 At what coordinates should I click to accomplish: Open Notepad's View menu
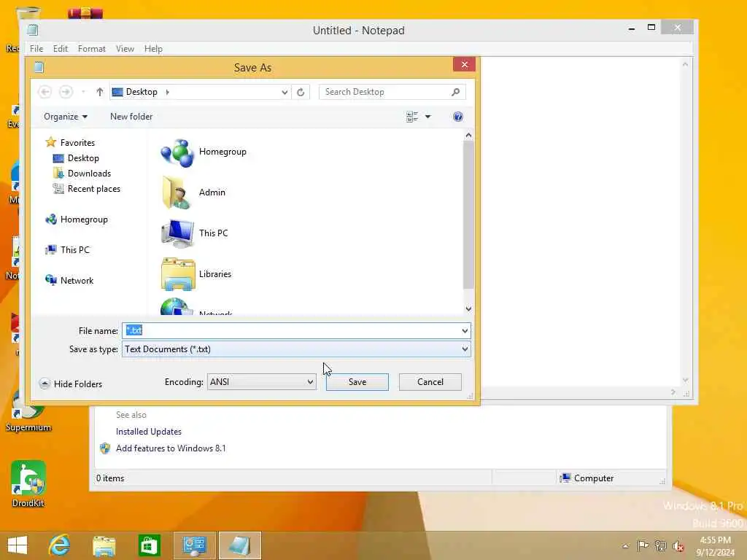125,49
